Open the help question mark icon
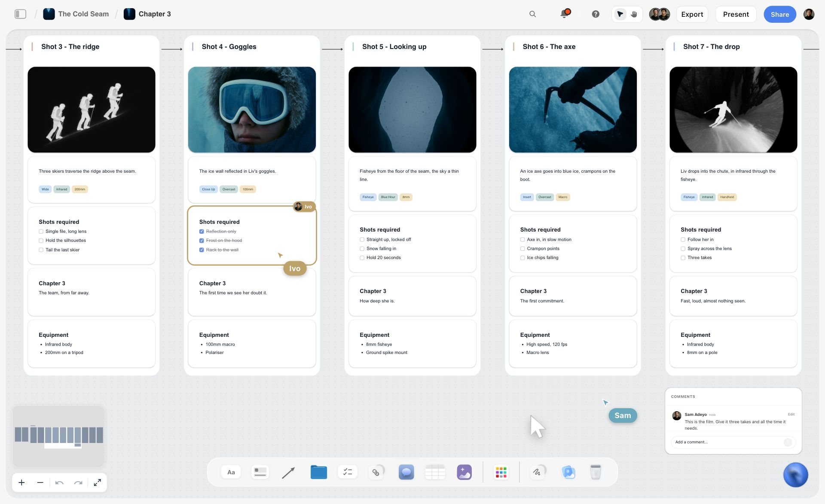This screenshot has height=504, width=825. (x=596, y=14)
